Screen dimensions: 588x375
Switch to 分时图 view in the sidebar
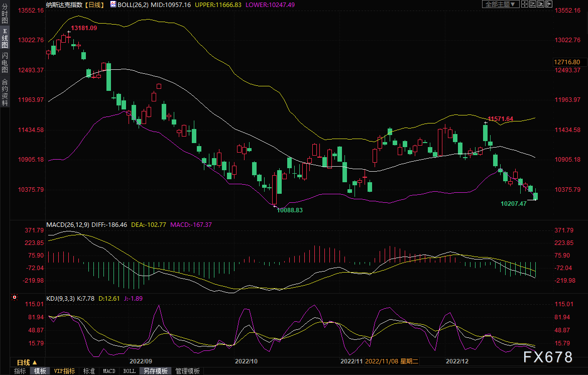click(5, 14)
